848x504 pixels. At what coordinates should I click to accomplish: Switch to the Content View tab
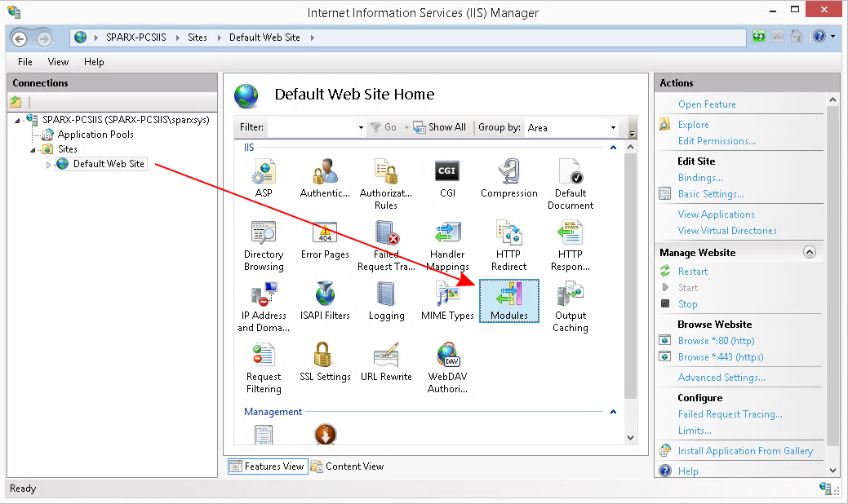tap(348, 466)
